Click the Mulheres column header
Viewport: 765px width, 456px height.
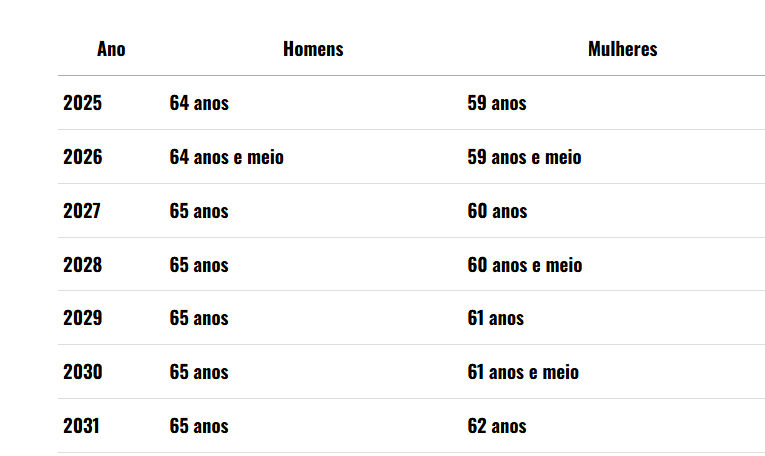point(623,49)
